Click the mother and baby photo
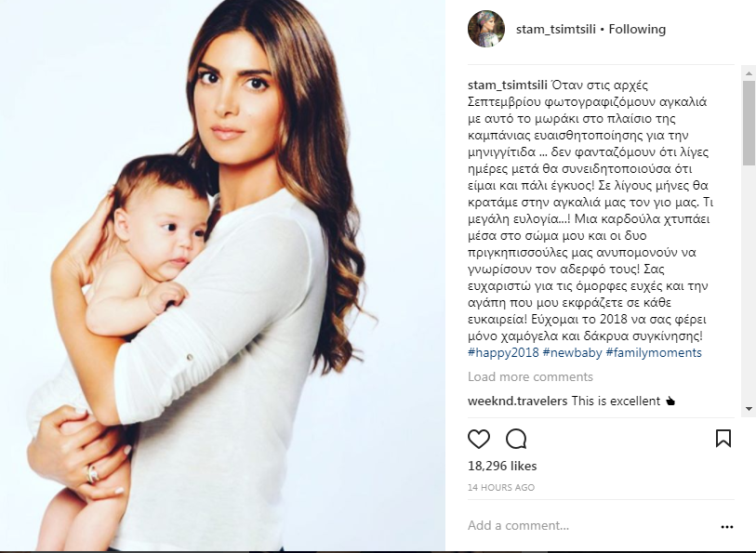The image size is (756, 553). [223, 275]
